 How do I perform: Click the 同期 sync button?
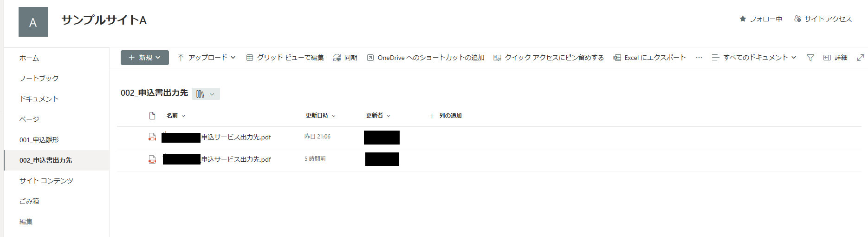tap(345, 58)
